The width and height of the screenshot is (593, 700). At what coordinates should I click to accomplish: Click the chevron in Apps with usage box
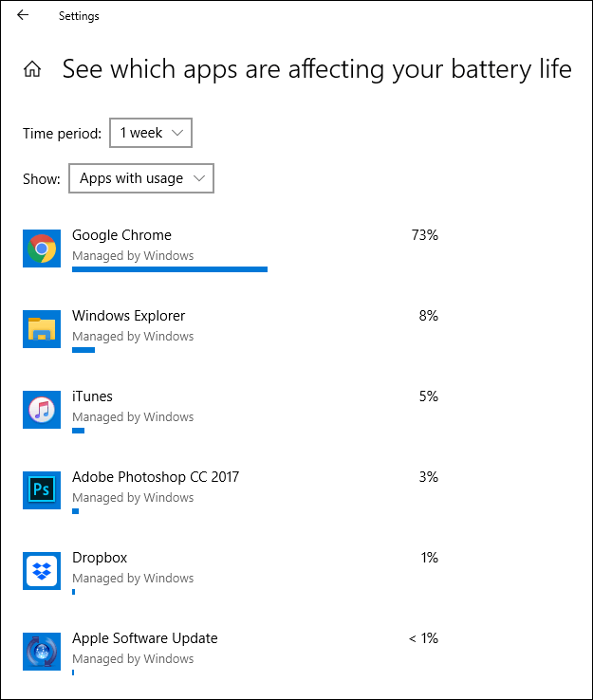pyautogui.click(x=199, y=178)
